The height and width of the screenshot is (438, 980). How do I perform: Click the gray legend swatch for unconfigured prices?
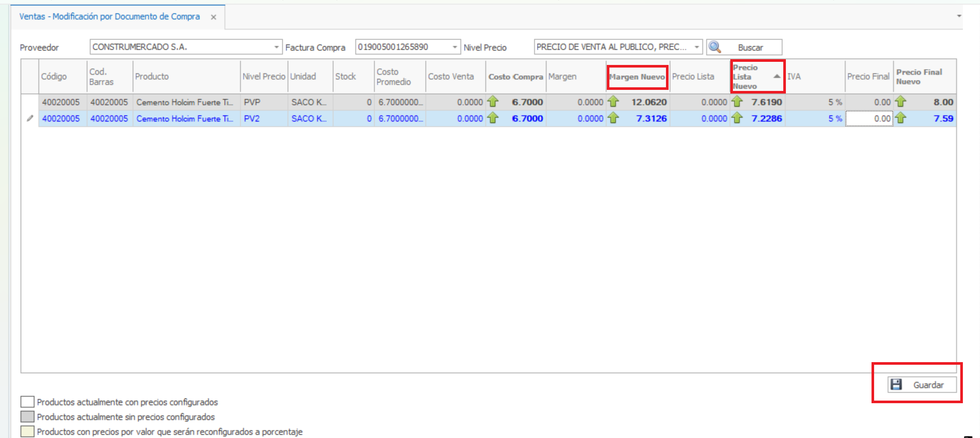pos(28,417)
